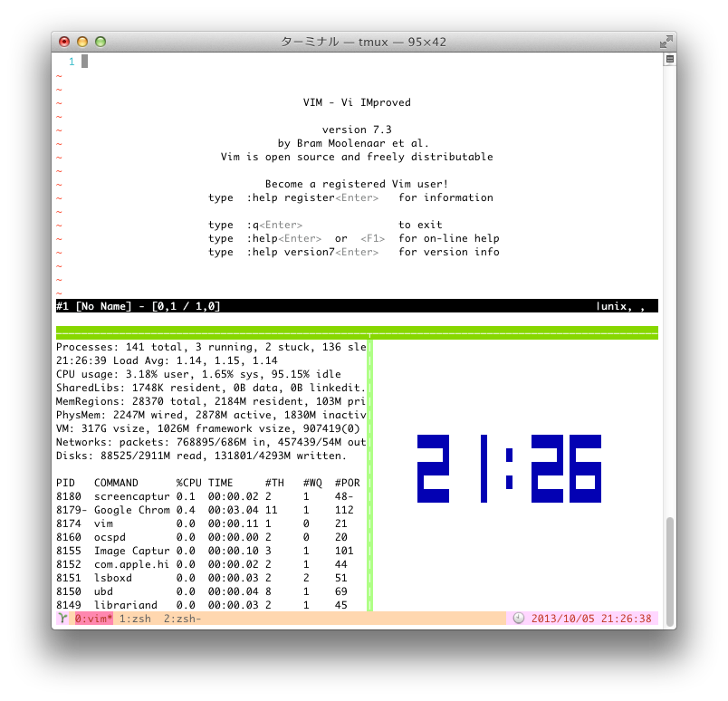This screenshot has height=701, width=728.
Task: Click the 'PhysMem: 2247M wired' line
Action: coord(211,415)
